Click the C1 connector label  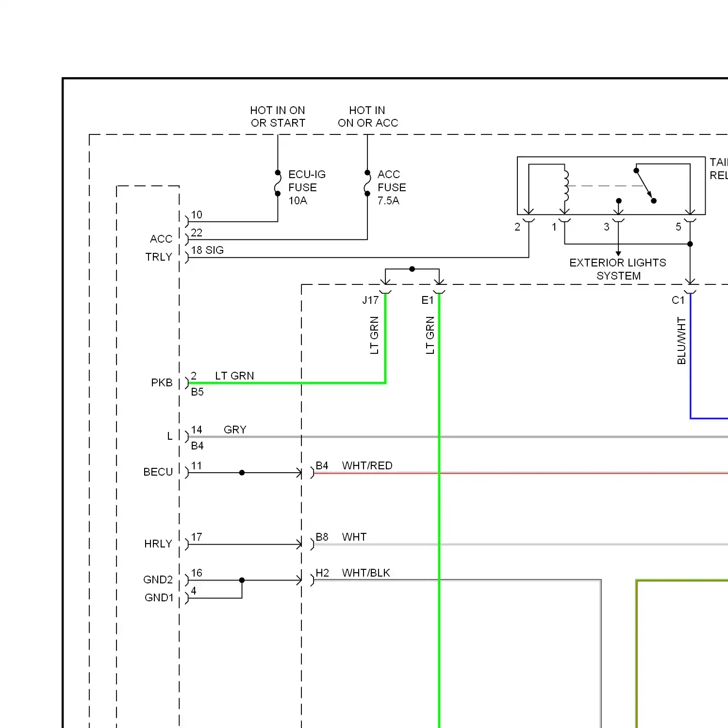point(678,300)
